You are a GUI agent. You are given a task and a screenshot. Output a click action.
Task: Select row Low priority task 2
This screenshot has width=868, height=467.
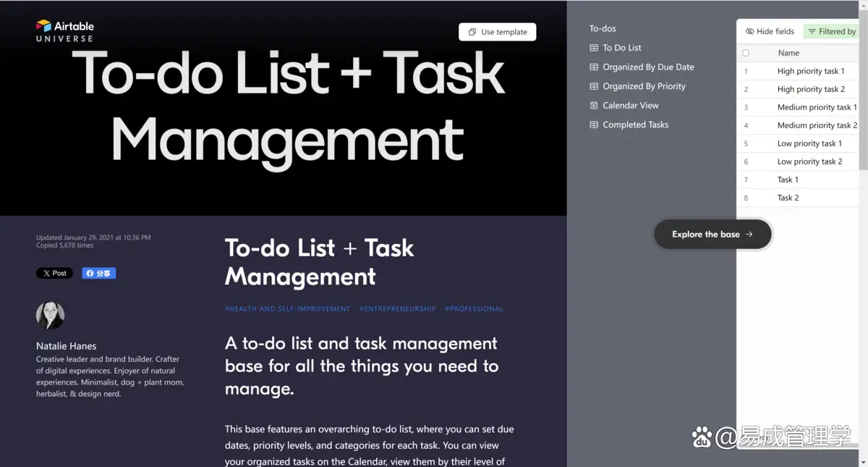coord(798,161)
